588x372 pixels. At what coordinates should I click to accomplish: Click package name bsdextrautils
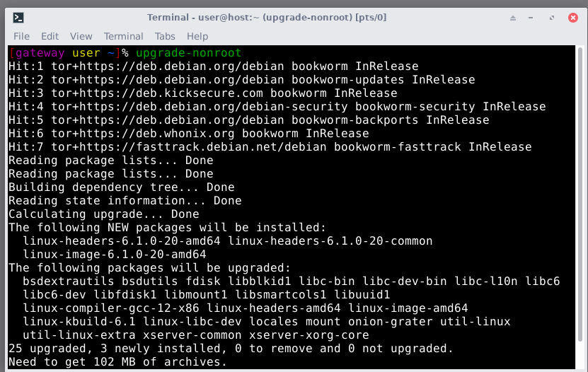click(68, 281)
